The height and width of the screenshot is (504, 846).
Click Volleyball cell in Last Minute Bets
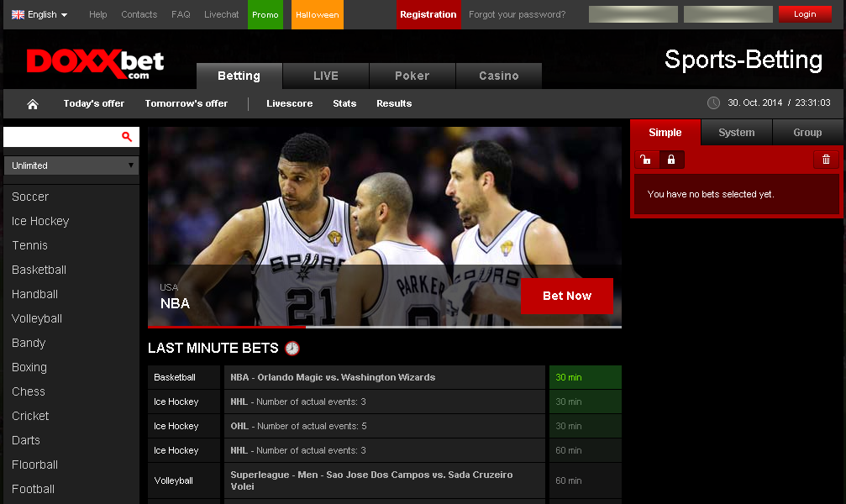click(x=184, y=480)
